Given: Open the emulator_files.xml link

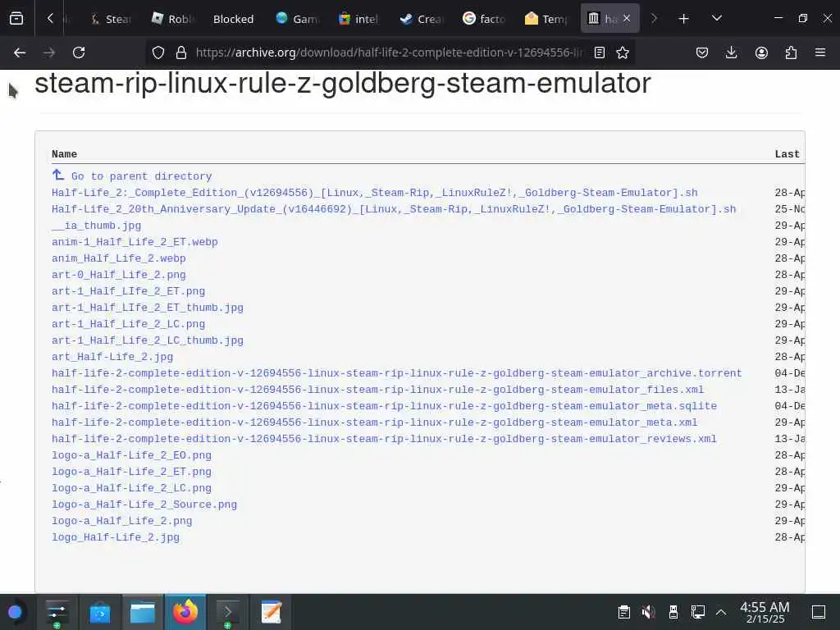Looking at the screenshot, I should point(377,390).
